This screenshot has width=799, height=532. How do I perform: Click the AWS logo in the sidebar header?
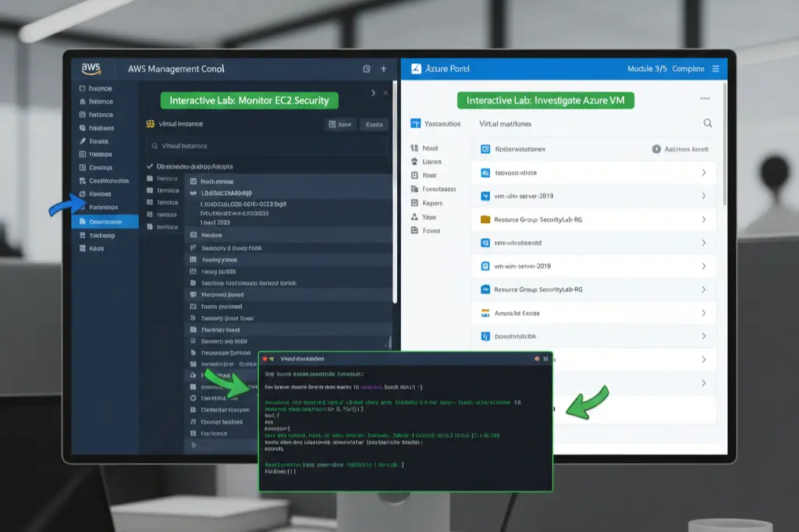91,68
